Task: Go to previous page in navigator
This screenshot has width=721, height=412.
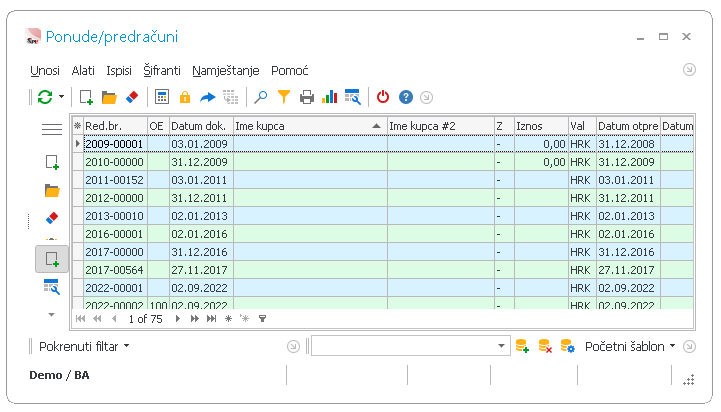Action: (x=97, y=319)
